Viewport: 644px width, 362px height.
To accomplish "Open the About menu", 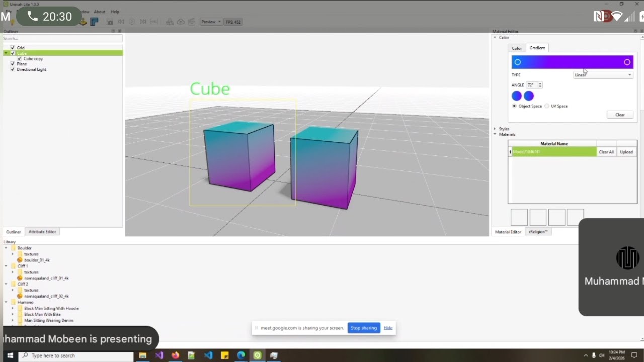I will [100, 12].
